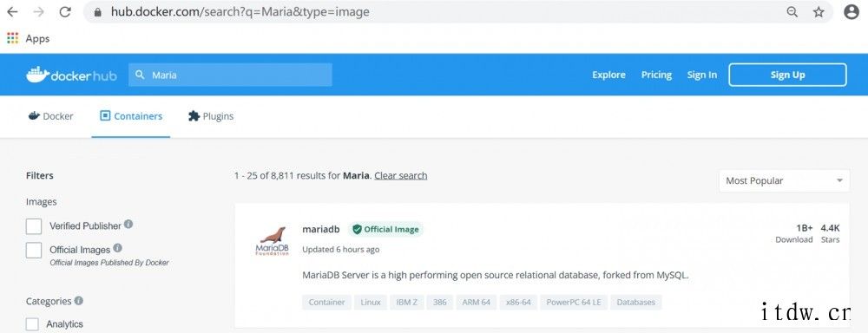868x333 pixels.
Task: Click the Clear search link
Action: click(401, 175)
